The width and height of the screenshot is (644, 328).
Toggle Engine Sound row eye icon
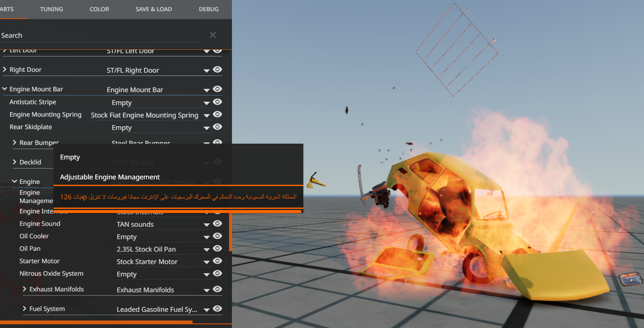coord(217,223)
